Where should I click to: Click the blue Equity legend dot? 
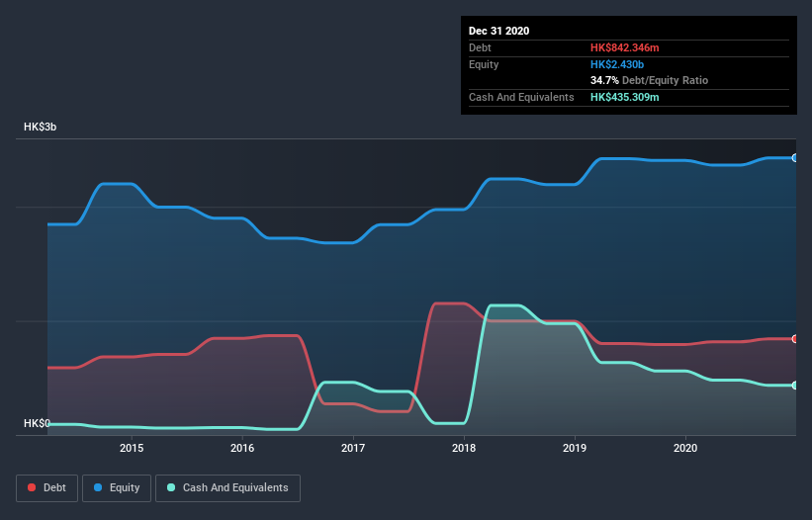(98, 487)
